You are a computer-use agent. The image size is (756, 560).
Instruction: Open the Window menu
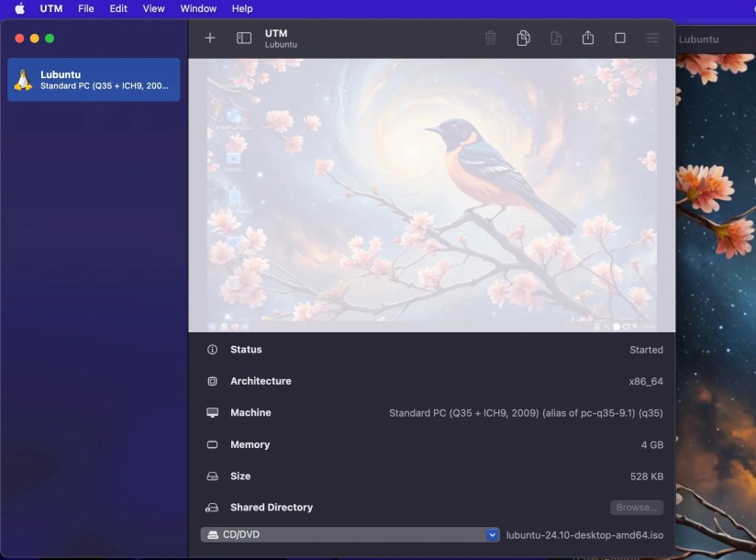point(198,8)
